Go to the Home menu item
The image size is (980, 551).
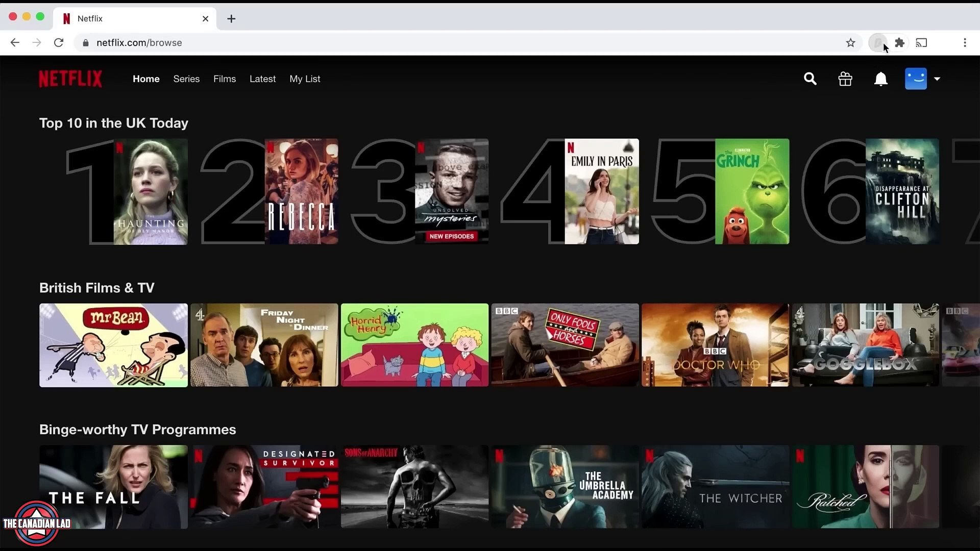tap(146, 79)
